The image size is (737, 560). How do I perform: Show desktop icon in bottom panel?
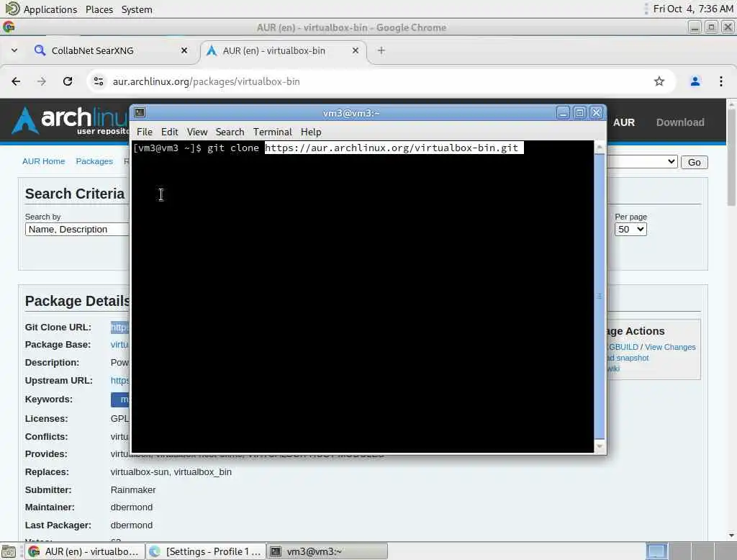[9, 551]
